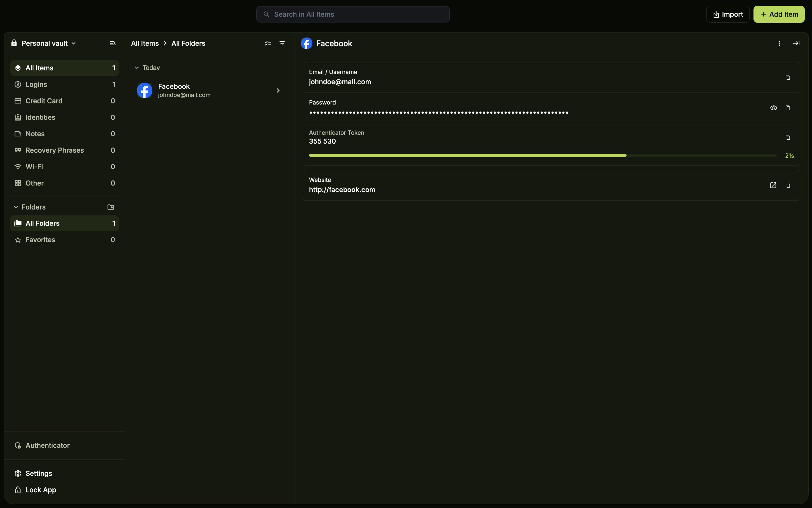
Task: Select Notes category
Action: pyautogui.click(x=65, y=134)
